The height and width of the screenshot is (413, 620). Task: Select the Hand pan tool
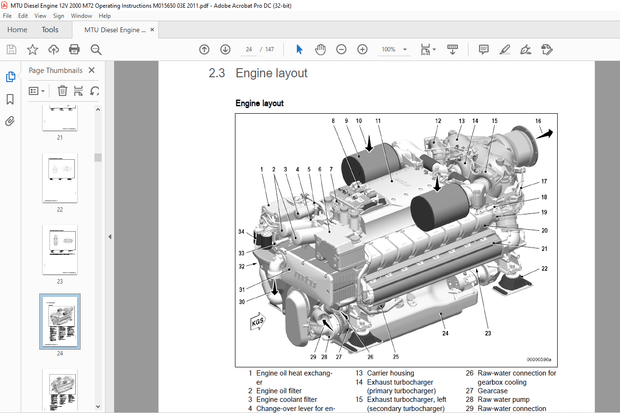(320, 49)
